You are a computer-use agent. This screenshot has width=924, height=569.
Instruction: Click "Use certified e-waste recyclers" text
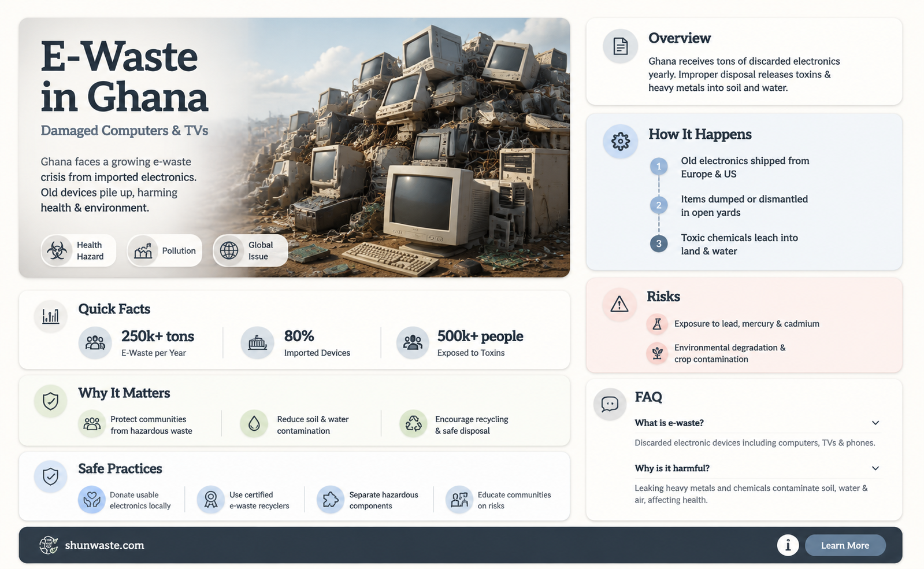pyautogui.click(x=259, y=500)
